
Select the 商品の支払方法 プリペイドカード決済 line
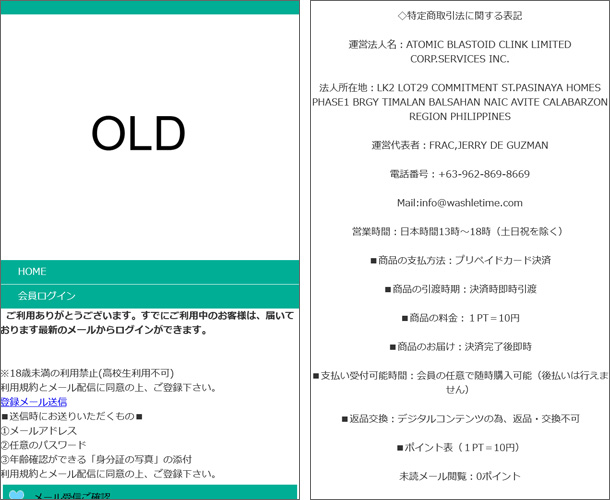460,260
